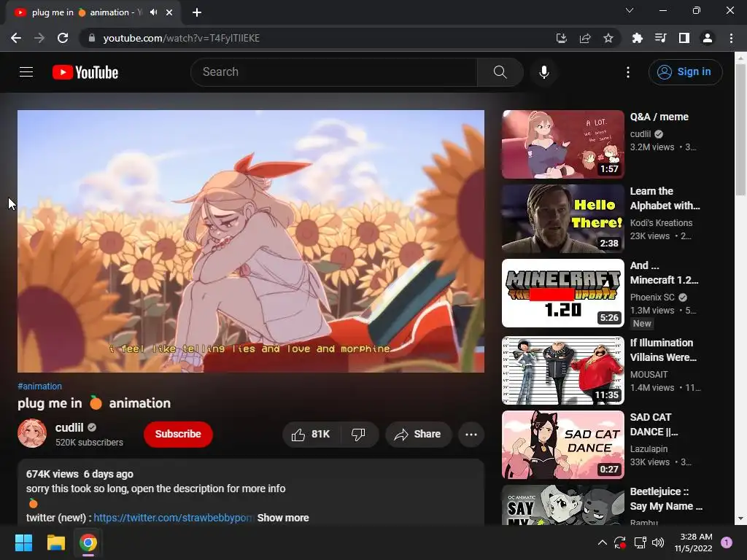Viewport: 747px width, 560px height.
Task: Open media controls icon in toolbar
Action: click(660, 38)
